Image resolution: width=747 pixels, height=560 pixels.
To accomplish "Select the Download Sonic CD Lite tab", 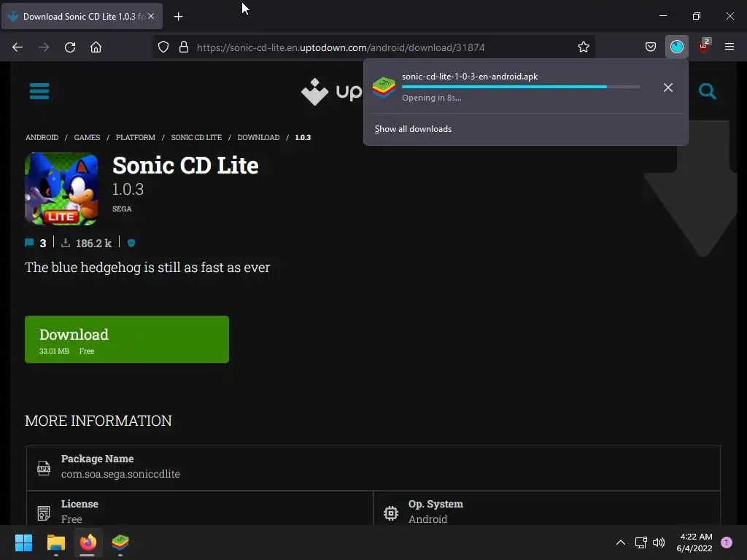I will point(82,16).
